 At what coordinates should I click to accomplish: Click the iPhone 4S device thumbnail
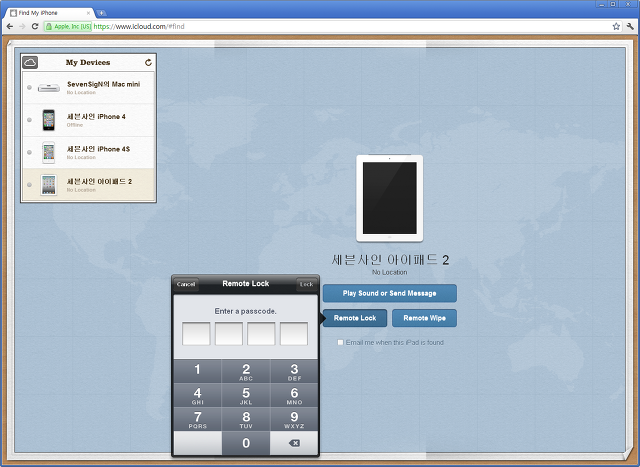(x=49, y=152)
